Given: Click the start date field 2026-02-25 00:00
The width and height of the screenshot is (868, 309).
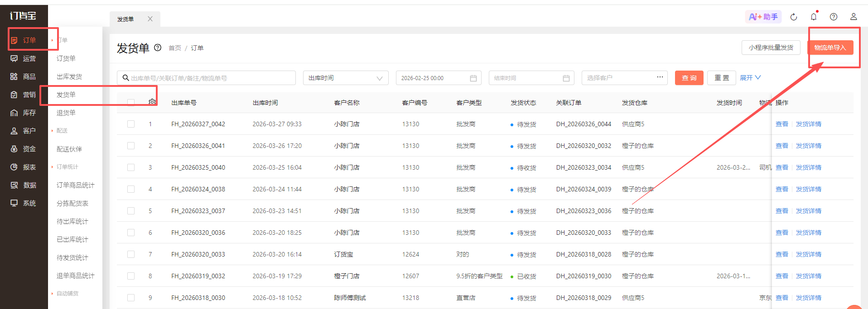Looking at the screenshot, I should click(x=439, y=78).
